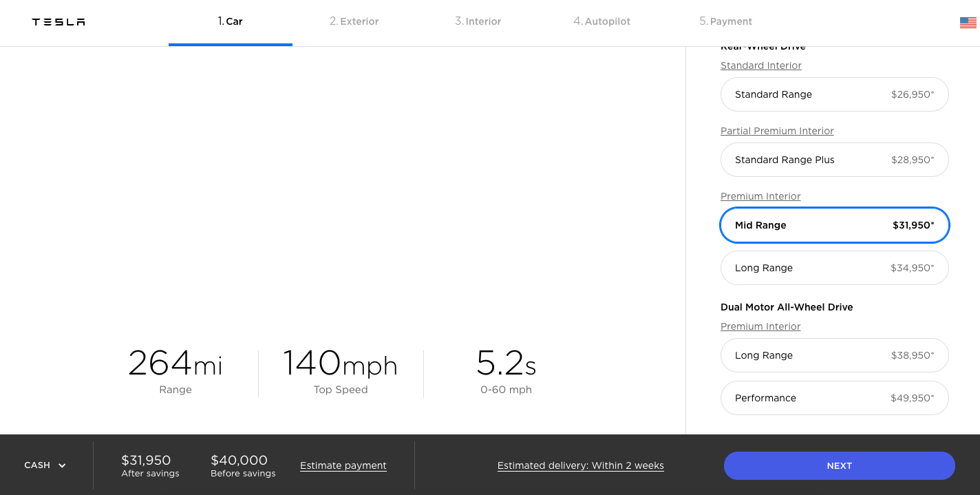
Task: Open the Estimate payment link
Action: click(x=343, y=465)
